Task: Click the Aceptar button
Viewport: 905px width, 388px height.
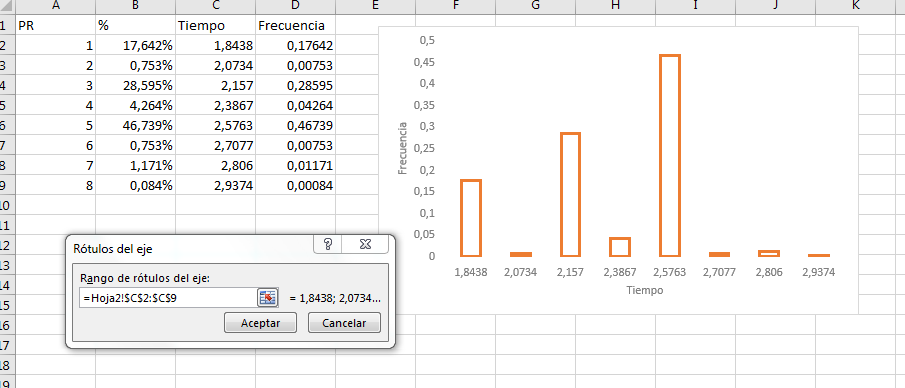Action: point(260,323)
